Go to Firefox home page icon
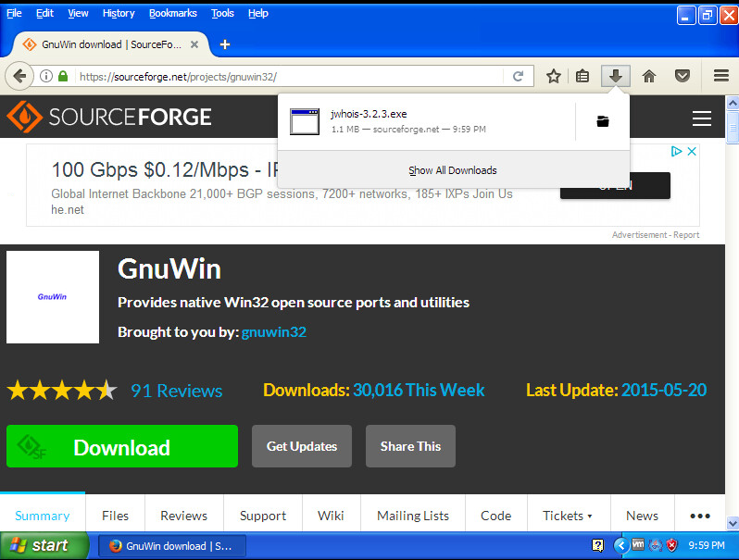 [649, 76]
